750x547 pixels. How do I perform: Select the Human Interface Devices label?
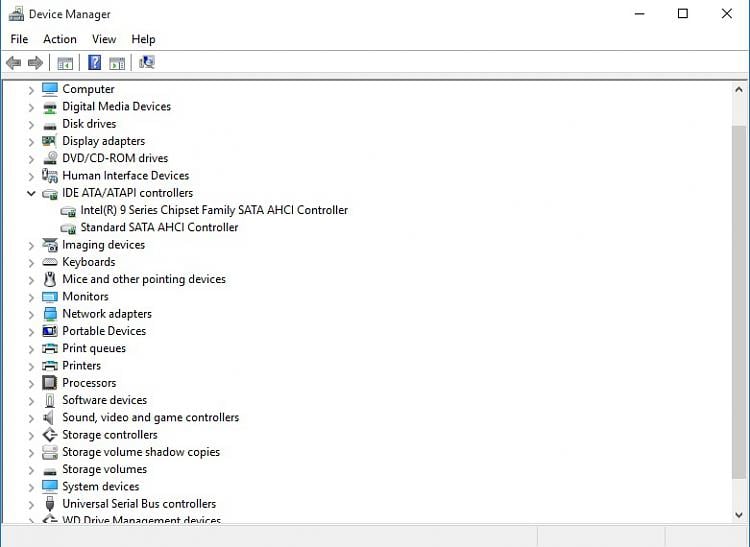click(125, 175)
